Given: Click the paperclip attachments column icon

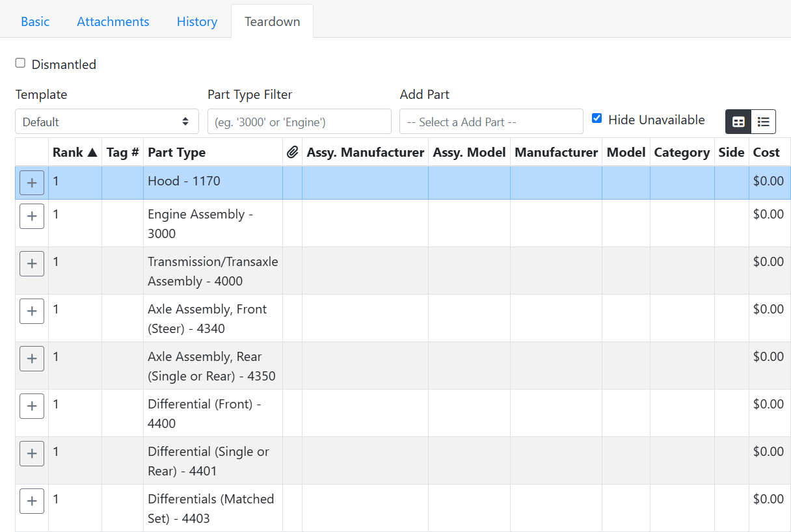Looking at the screenshot, I should (292, 152).
